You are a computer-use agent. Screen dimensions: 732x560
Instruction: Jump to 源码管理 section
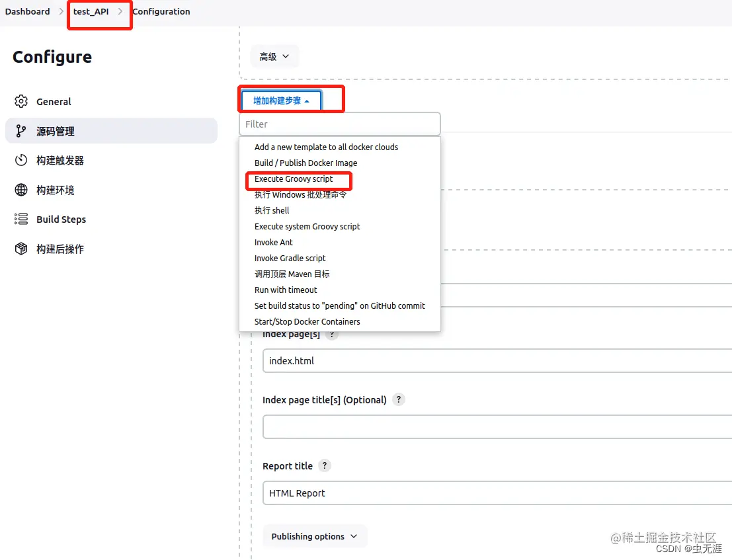[x=111, y=131]
